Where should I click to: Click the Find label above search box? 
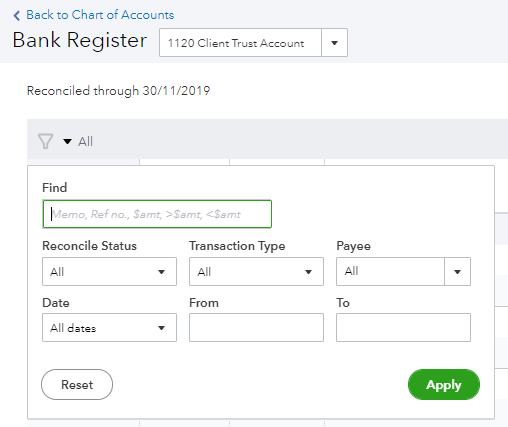55,188
